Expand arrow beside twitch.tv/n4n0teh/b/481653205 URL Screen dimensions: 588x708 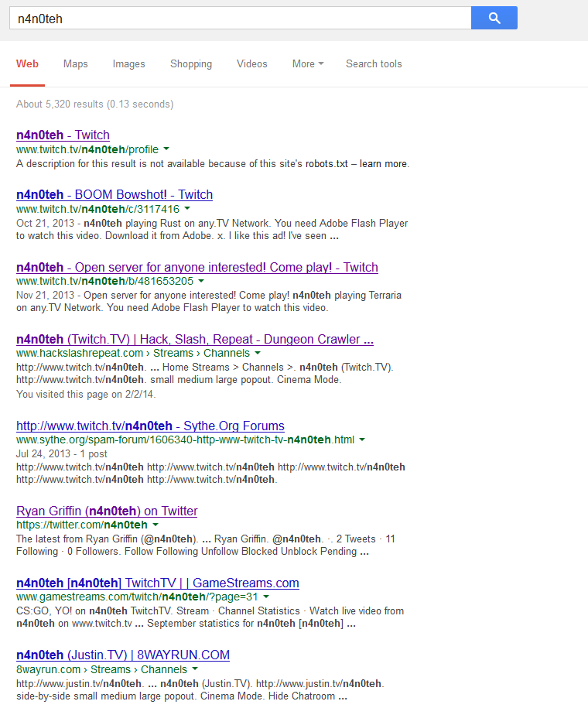[x=201, y=281]
